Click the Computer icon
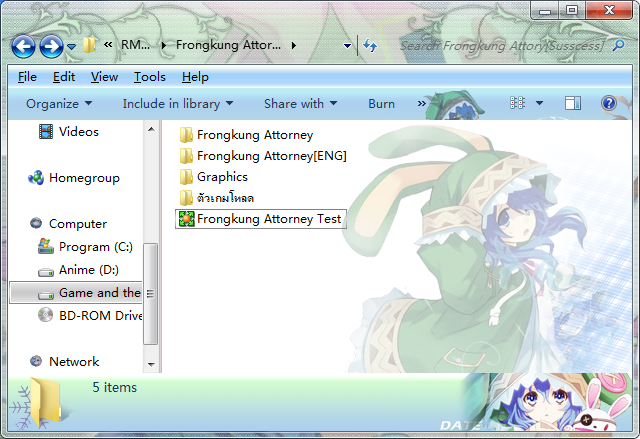Viewport: 640px width, 439px height. [x=36, y=223]
